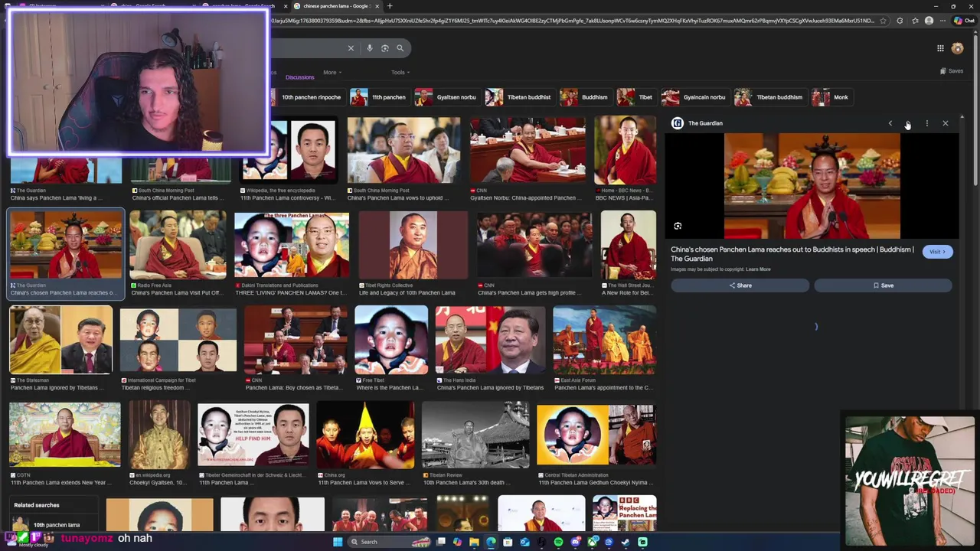Image resolution: width=980 pixels, height=551 pixels.
Task: Open Google Lens search by image
Action: [384, 48]
